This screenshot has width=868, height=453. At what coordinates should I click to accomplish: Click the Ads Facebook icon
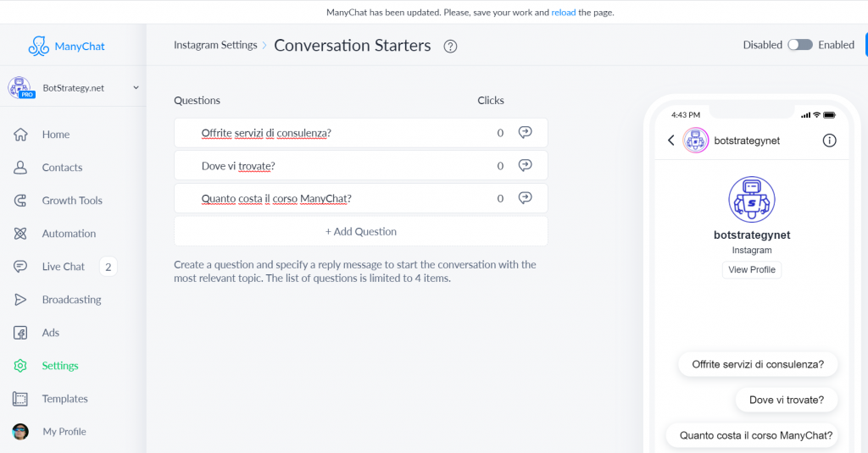point(20,333)
